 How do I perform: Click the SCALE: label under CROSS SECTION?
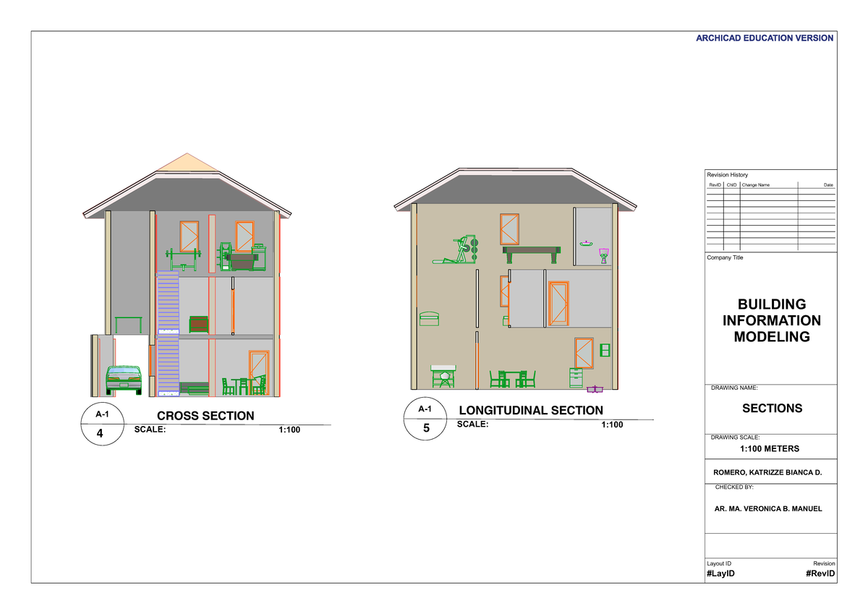click(x=150, y=430)
